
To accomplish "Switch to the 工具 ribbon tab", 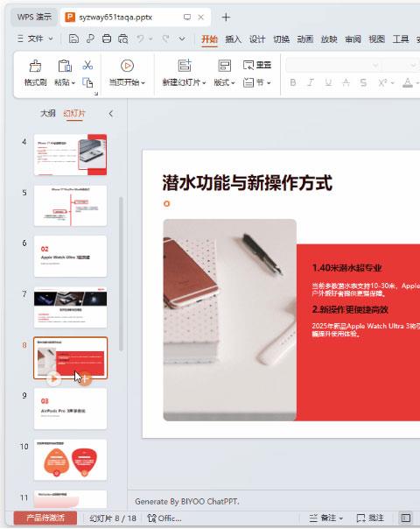I will coord(401,39).
